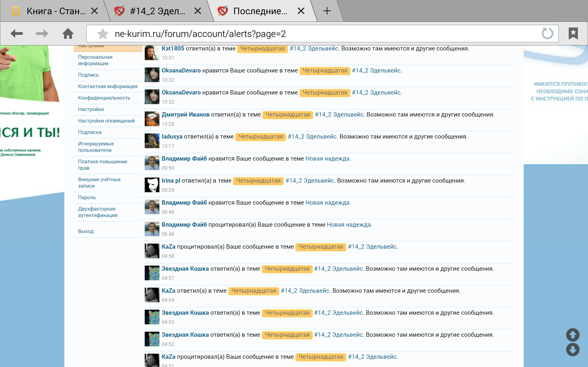
Task: Open the 'Новая надежда' thread link at 09:59
Action: (x=327, y=158)
